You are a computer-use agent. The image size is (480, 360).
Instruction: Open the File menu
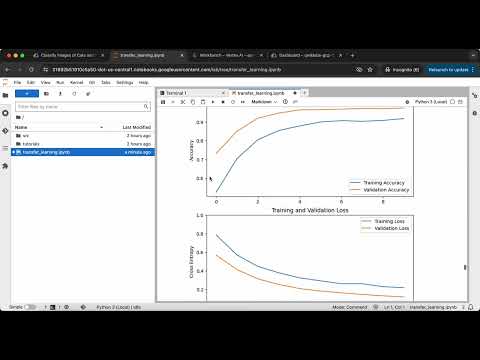coord(17,82)
